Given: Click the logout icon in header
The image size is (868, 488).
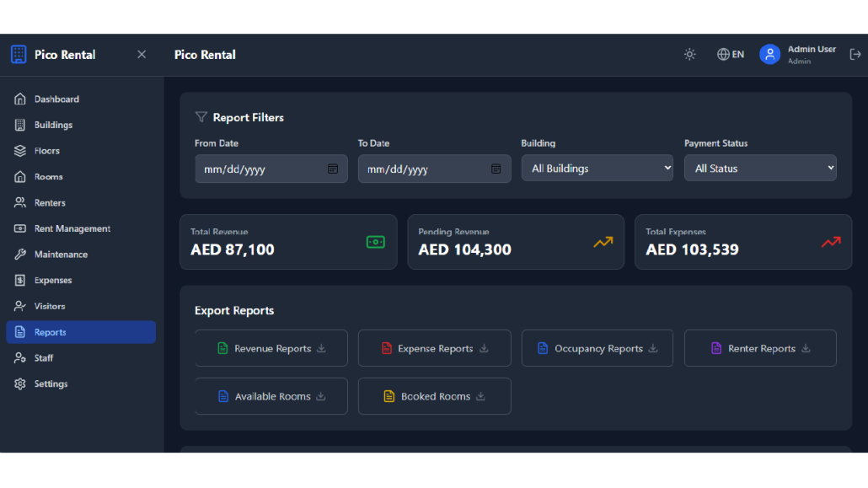Looking at the screenshot, I should click(x=855, y=55).
